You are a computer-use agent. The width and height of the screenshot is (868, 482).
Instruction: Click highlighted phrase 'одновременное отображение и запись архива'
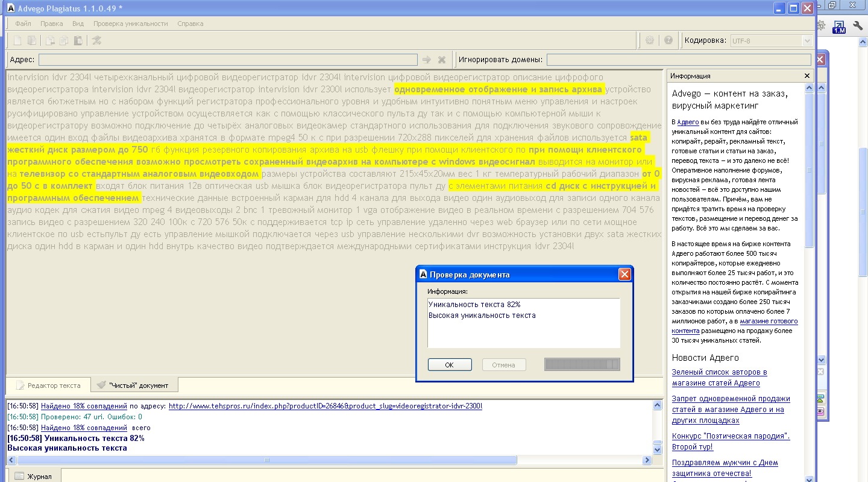pos(498,89)
